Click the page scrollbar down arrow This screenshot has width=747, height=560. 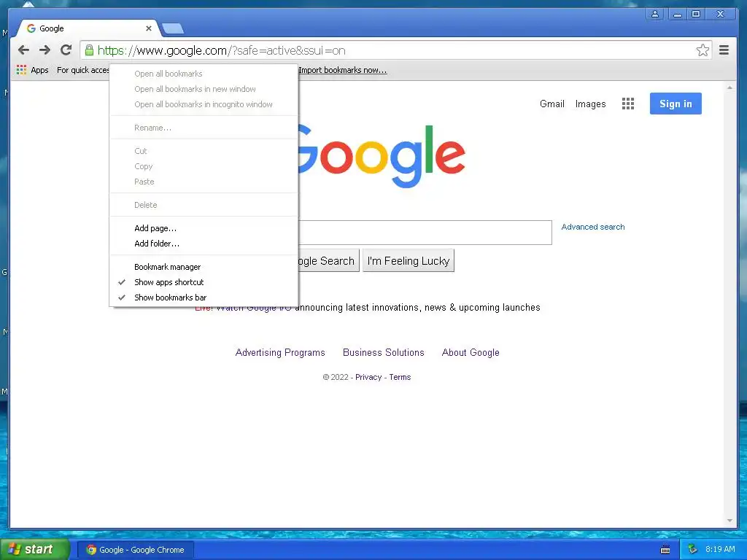(x=729, y=521)
